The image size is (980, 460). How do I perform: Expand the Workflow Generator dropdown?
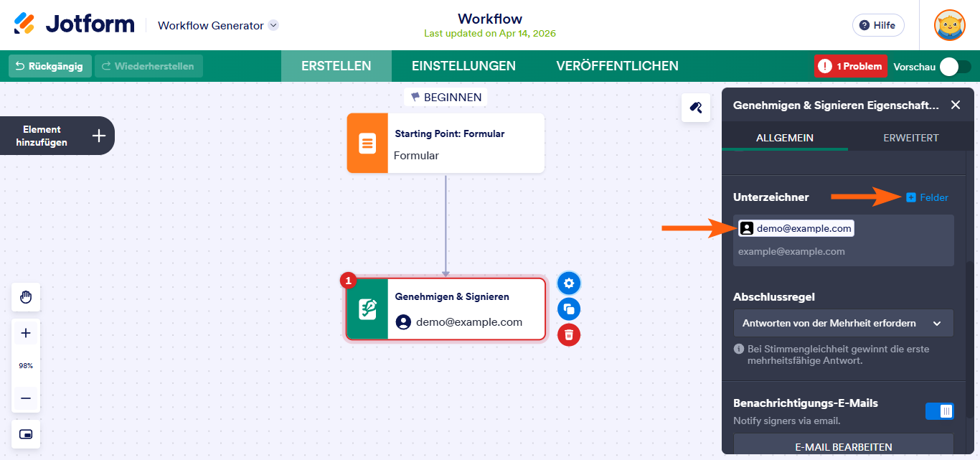pyautogui.click(x=273, y=24)
